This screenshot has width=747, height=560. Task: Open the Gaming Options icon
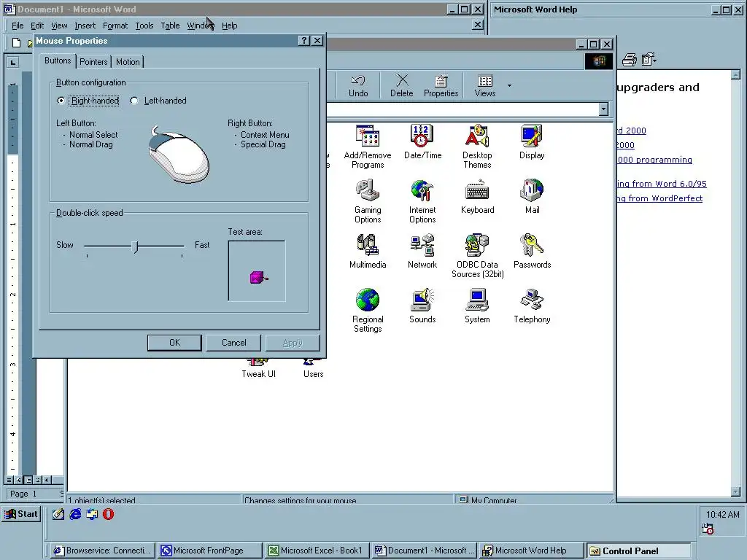[x=368, y=201]
